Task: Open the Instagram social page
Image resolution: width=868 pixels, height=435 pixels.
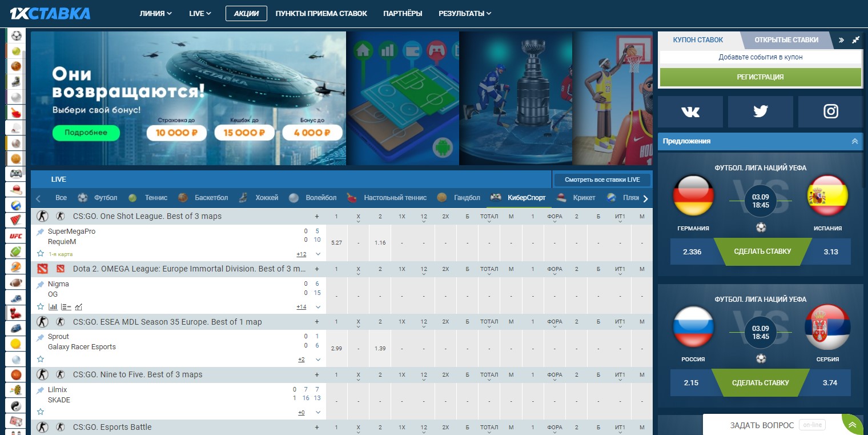Action: (831, 111)
